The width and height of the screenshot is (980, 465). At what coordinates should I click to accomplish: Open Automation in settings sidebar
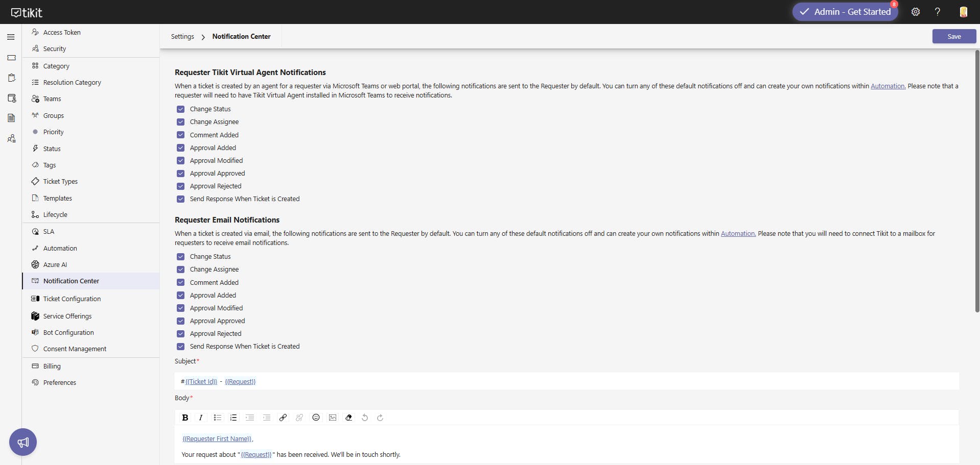[x=60, y=249]
